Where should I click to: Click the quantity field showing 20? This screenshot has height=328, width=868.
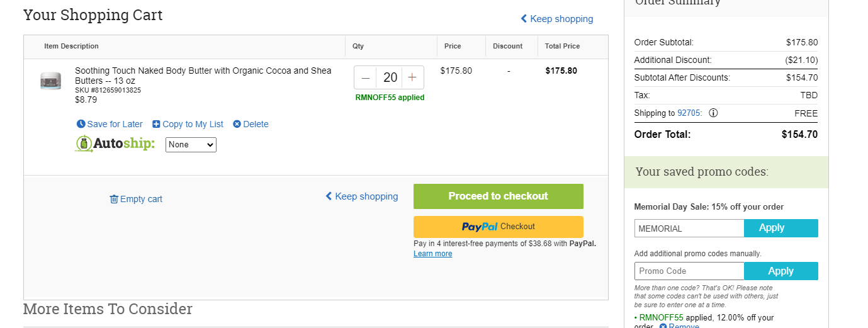[x=390, y=77]
